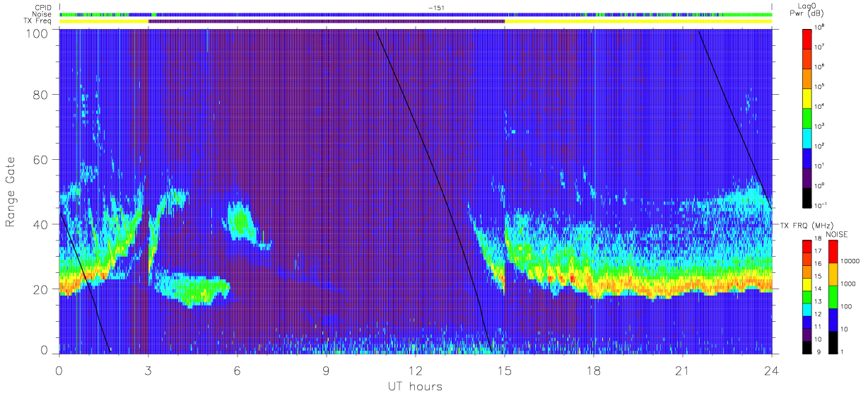Click the cyan segment of the Lag0 Pwr colorbar

[807, 137]
